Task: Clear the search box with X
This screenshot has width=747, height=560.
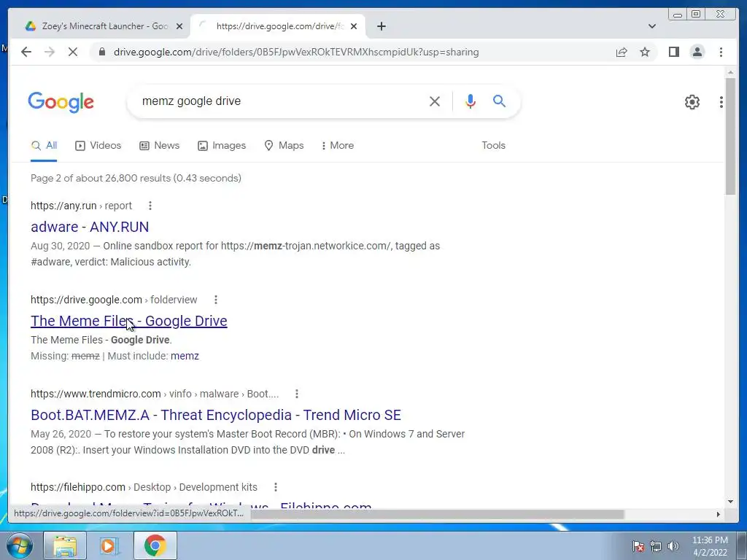Action: click(434, 101)
